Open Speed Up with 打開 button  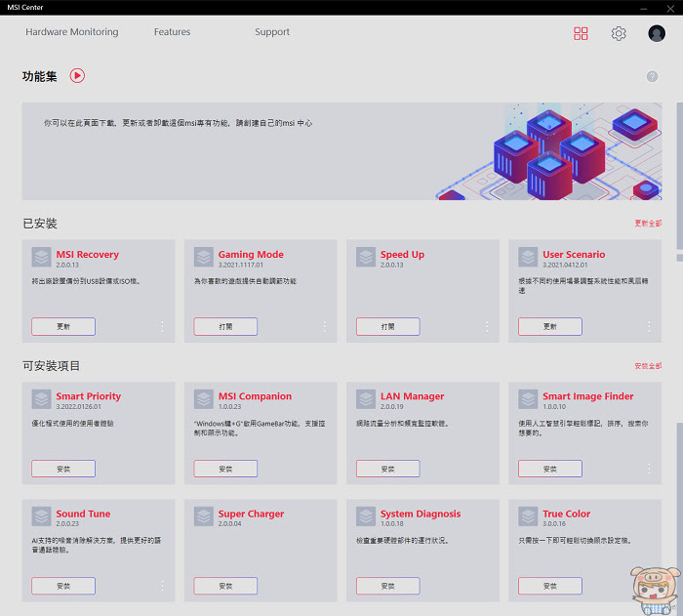pyautogui.click(x=388, y=326)
